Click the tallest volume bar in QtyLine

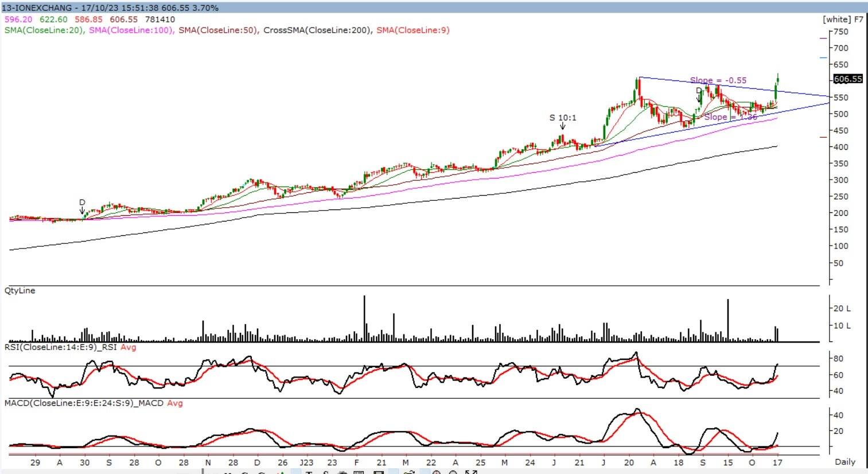coord(364,318)
